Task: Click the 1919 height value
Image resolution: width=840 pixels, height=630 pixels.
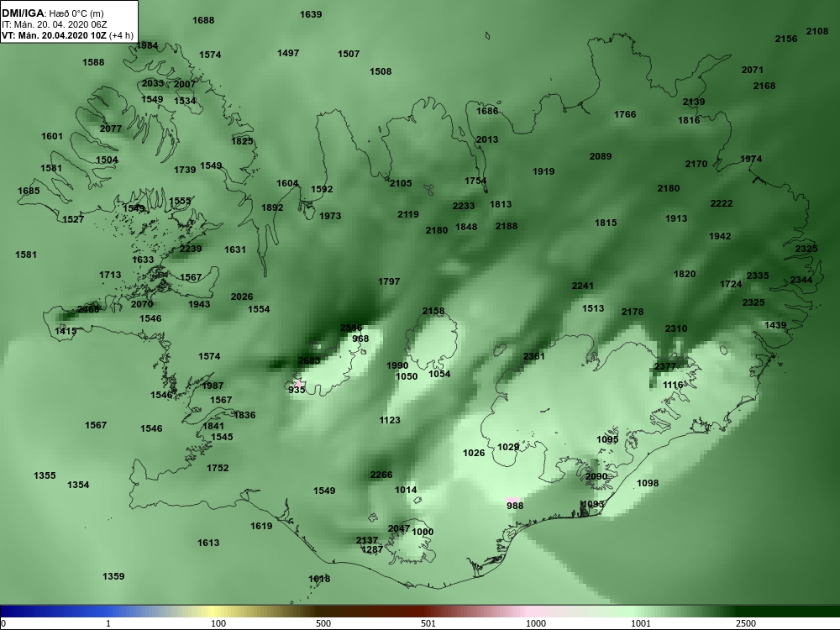Action: (x=543, y=171)
